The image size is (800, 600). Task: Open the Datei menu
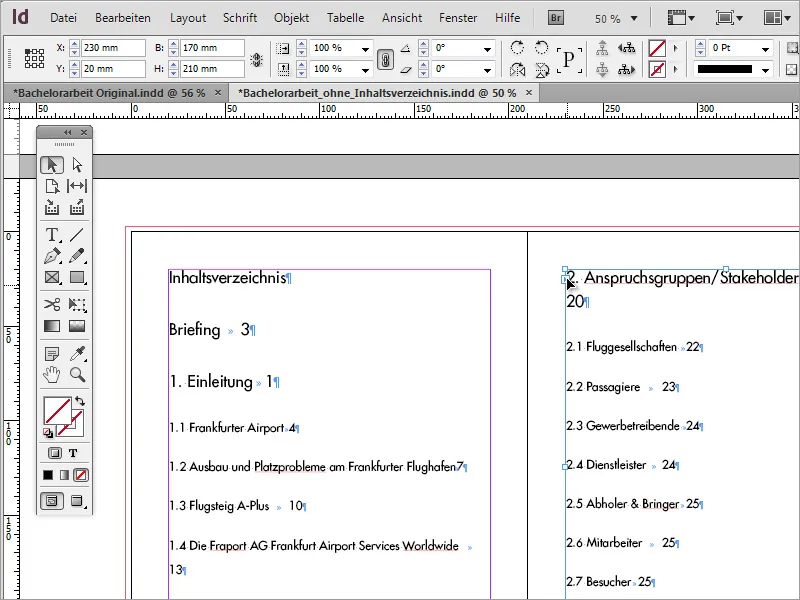(x=63, y=18)
